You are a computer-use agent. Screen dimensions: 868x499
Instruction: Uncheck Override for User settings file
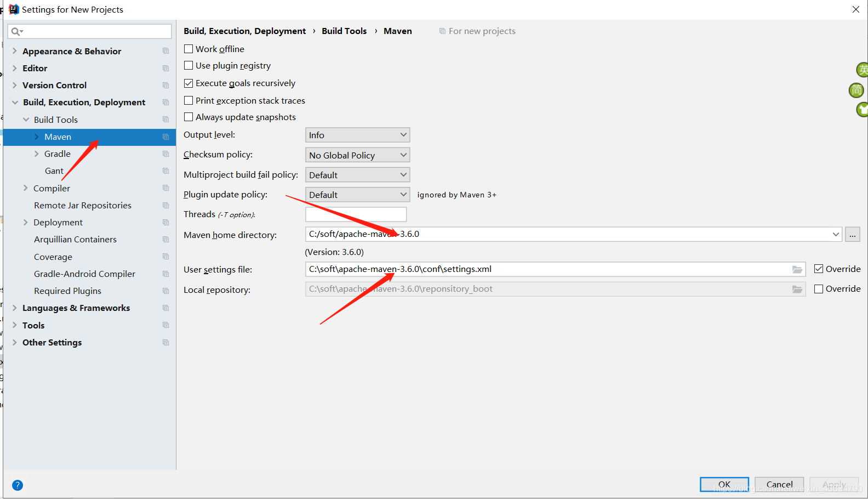pyautogui.click(x=819, y=269)
